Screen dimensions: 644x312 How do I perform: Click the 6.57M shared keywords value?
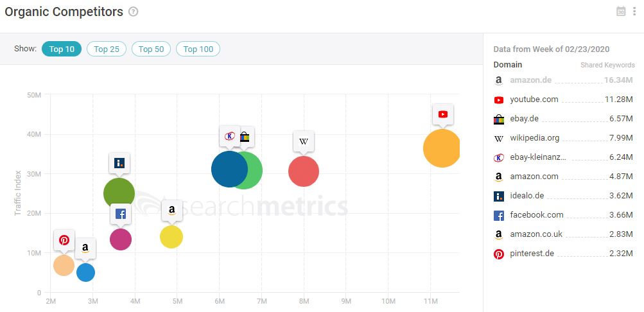coord(622,119)
